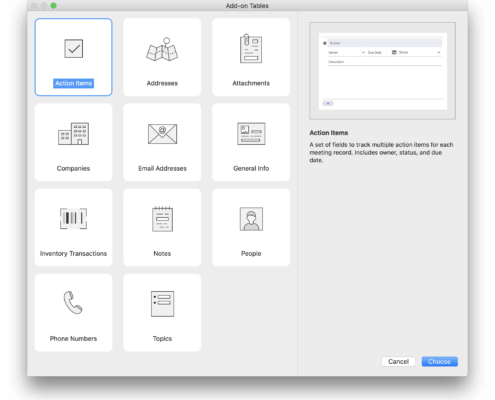
Task: Click the Addresses label
Action: click(x=162, y=83)
